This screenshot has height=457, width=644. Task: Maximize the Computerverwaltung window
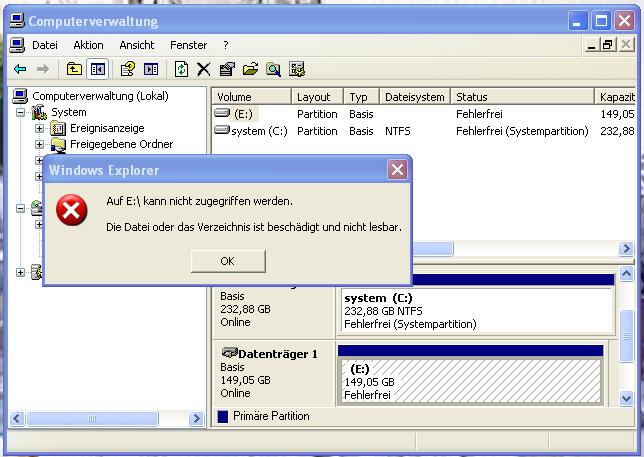pyautogui.click(x=601, y=21)
